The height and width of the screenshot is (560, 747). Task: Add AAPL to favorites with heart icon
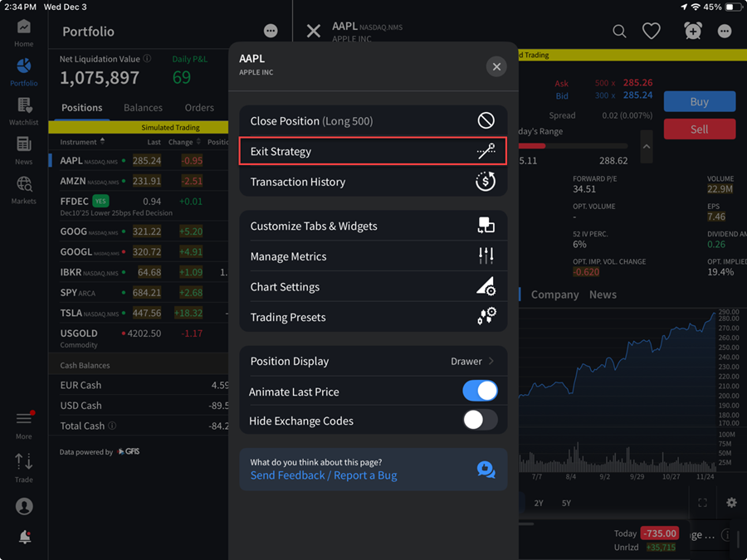pyautogui.click(x=652, y=31)
